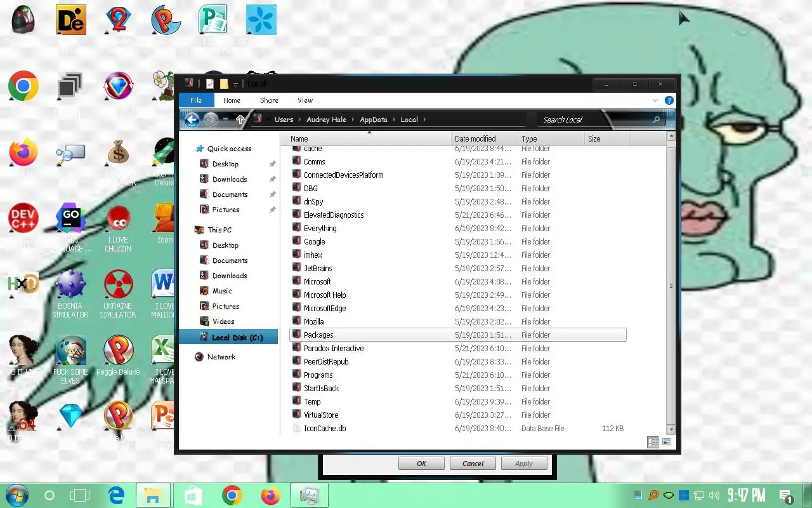Click Cancel in the dialog behind Explorer

[x=473, y=464]
